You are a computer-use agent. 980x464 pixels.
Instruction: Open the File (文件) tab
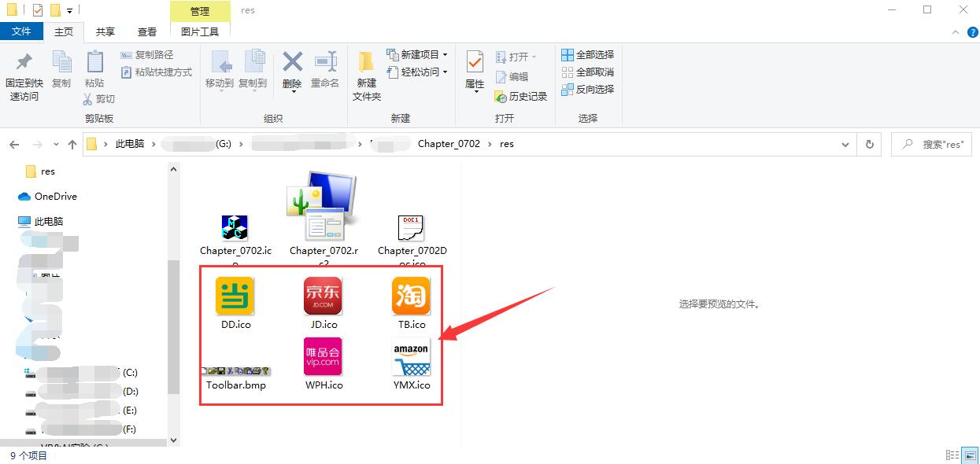[x=22, y=31]
